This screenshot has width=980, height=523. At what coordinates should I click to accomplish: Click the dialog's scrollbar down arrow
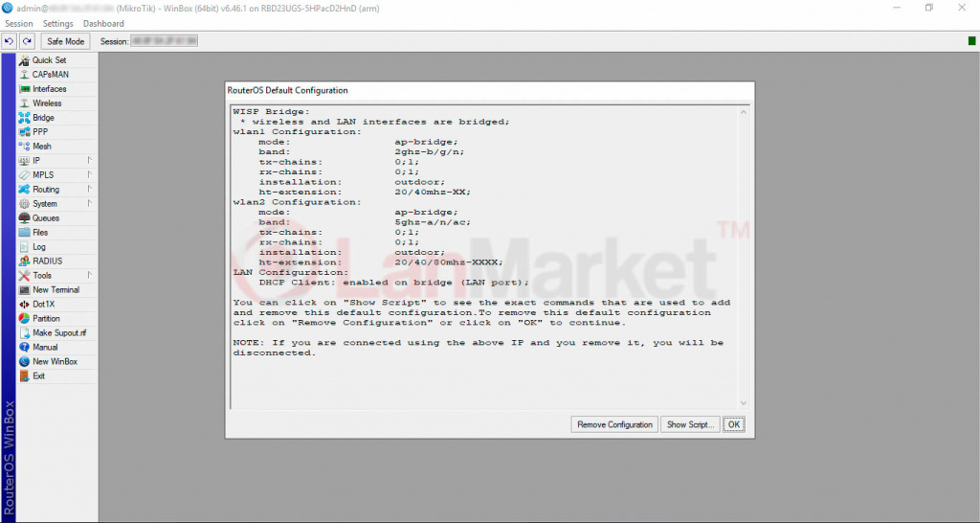tap(743, 403)
